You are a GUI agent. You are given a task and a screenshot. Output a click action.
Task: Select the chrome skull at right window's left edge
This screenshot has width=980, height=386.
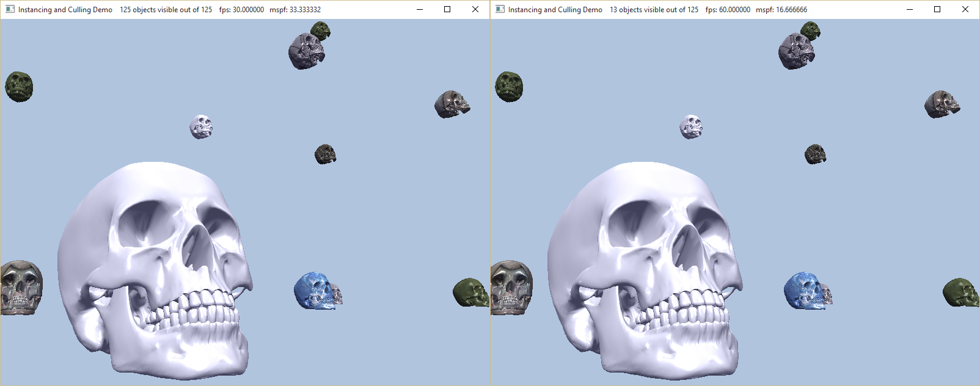tap(511, 287)
